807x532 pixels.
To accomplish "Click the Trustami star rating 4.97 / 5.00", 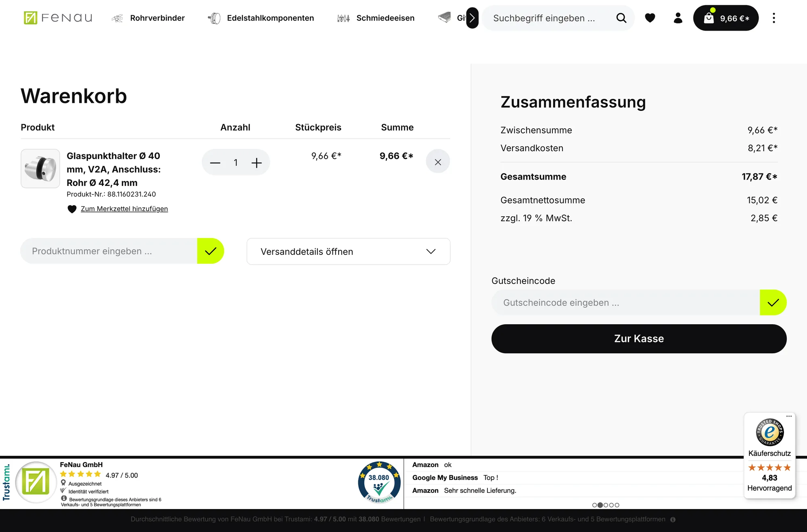I will point(99,475).
